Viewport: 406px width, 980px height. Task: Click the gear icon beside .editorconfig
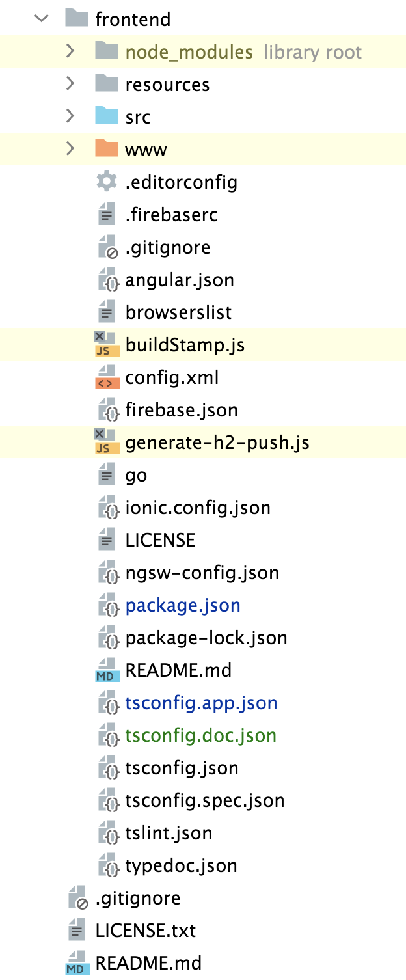point(106,182)
